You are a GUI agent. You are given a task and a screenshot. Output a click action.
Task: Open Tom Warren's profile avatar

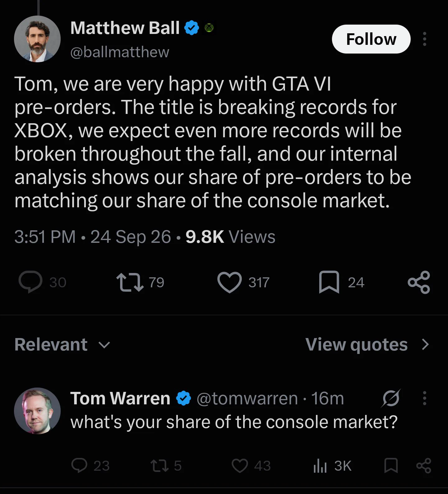37,411
